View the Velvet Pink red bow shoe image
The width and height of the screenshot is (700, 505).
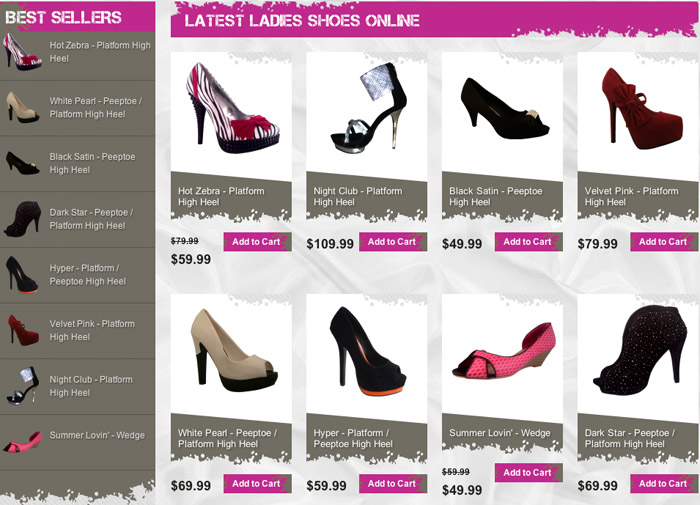coord(642,109)
